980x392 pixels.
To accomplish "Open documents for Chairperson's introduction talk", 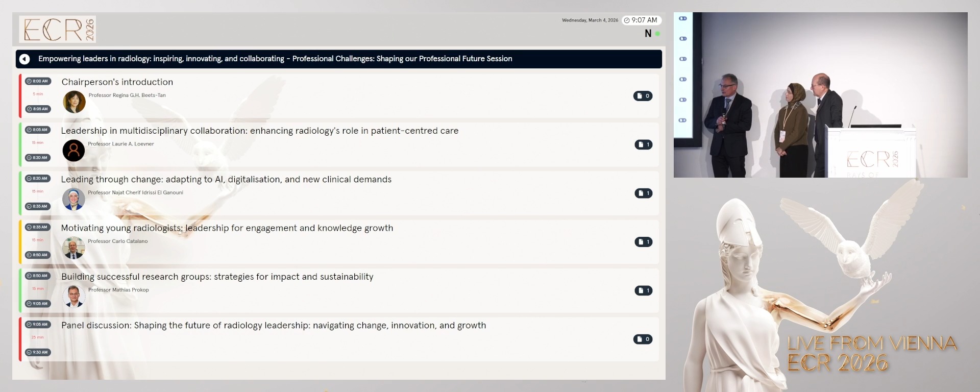I will coord(643,96).
